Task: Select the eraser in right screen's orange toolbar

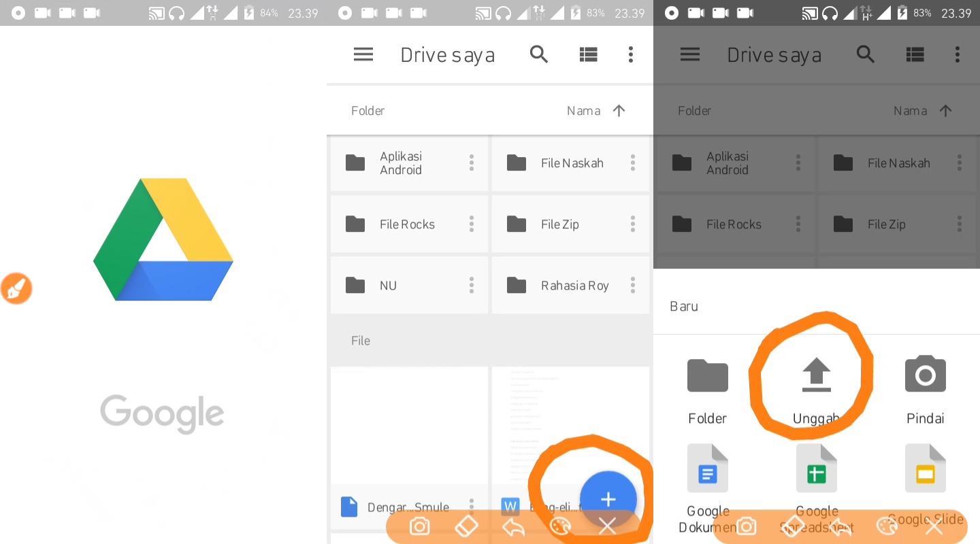Action: (x=793, y=526)
